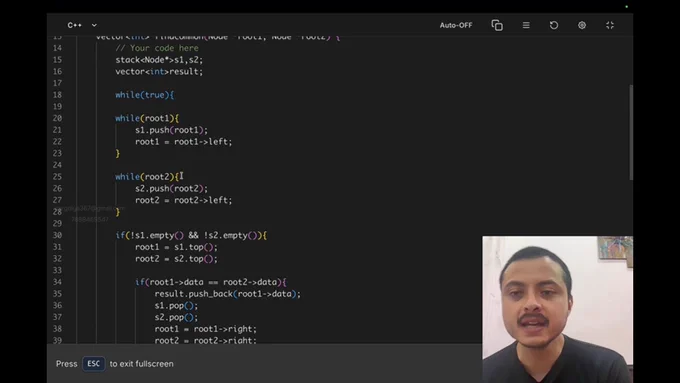Click 'root2 = s2.top();' line
Viewport: 680px width, 383px height.
[176, 259]
